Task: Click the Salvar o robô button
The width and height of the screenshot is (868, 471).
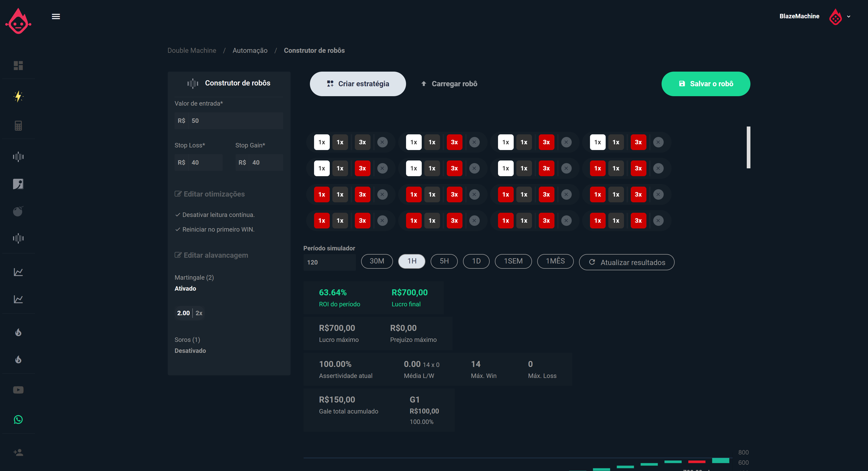Action: point(705,84)
